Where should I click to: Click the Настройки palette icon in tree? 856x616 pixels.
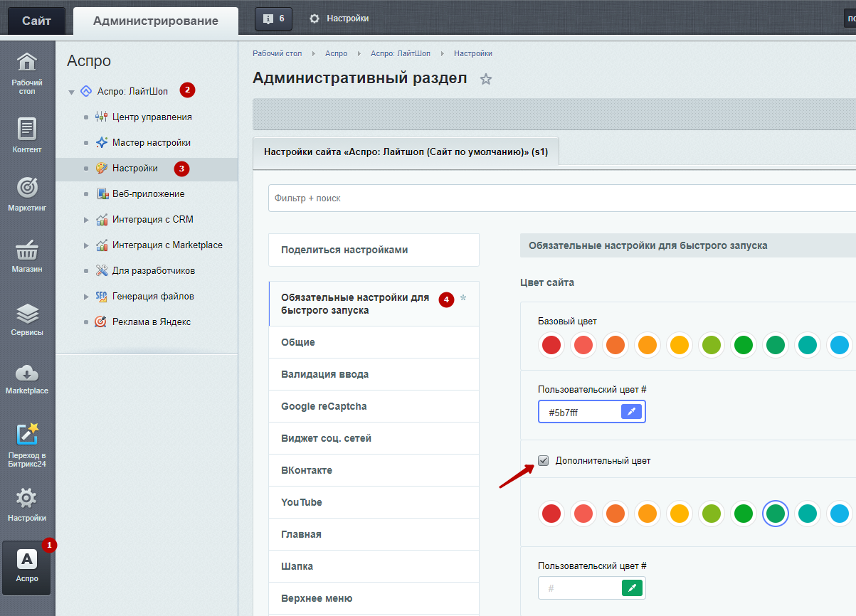click(101, 168)
